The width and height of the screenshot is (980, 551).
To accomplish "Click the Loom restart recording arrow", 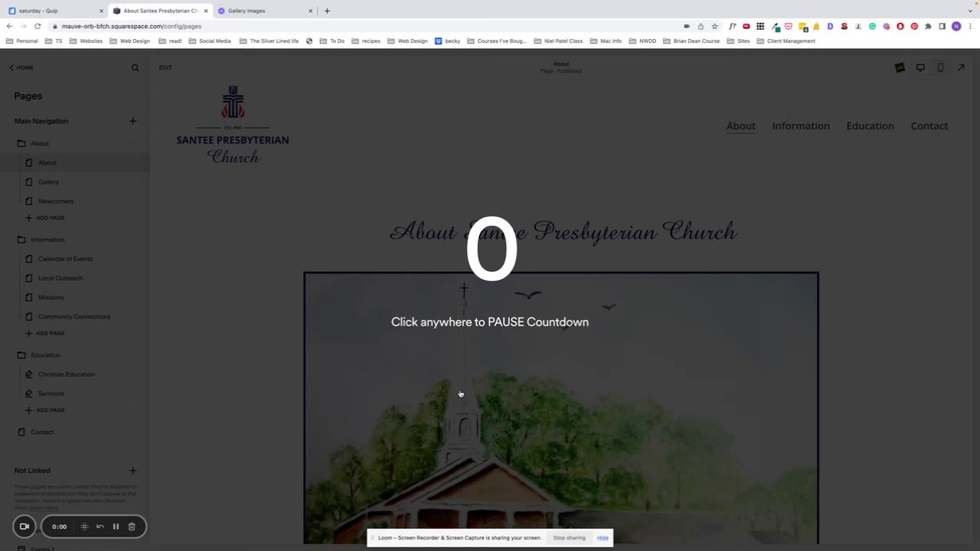I will click(x=100, y=527).
